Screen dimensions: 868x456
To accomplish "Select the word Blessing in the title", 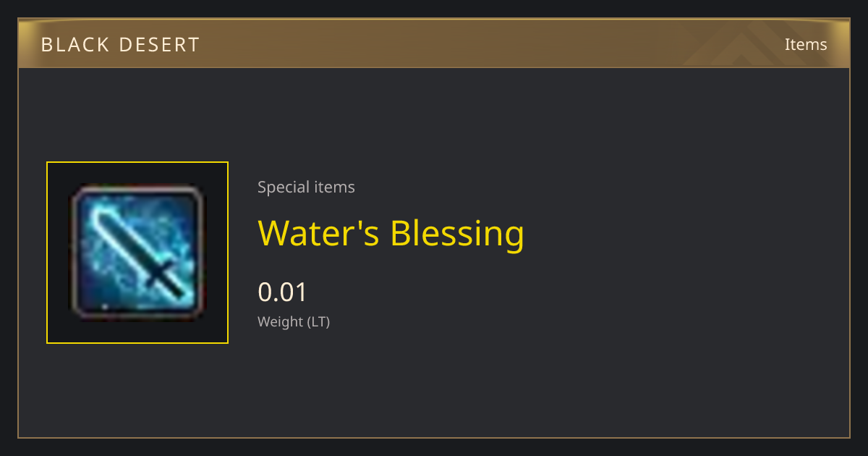I will point(457,232).
